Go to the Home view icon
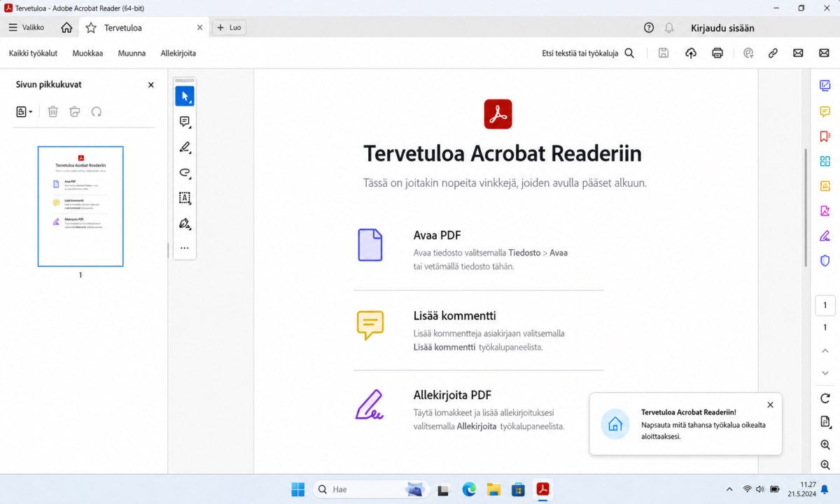The height and width of the screenshot is (504, 840). 66,27
